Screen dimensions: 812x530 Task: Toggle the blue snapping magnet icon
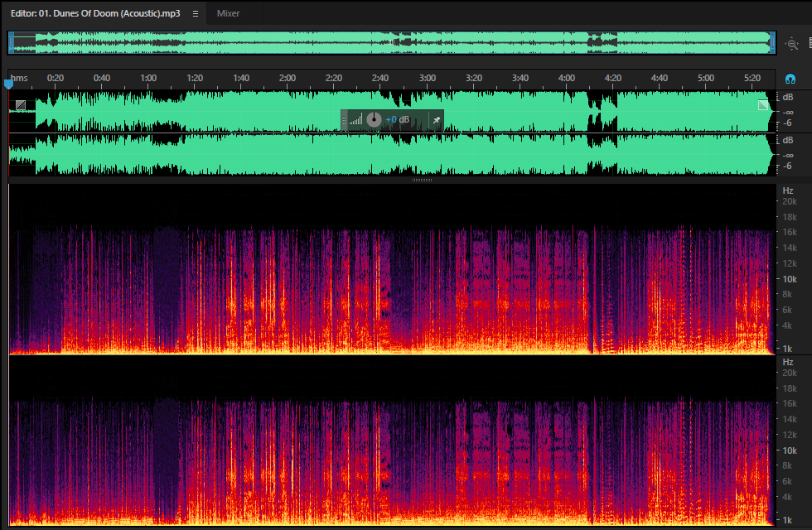(790, 79)
